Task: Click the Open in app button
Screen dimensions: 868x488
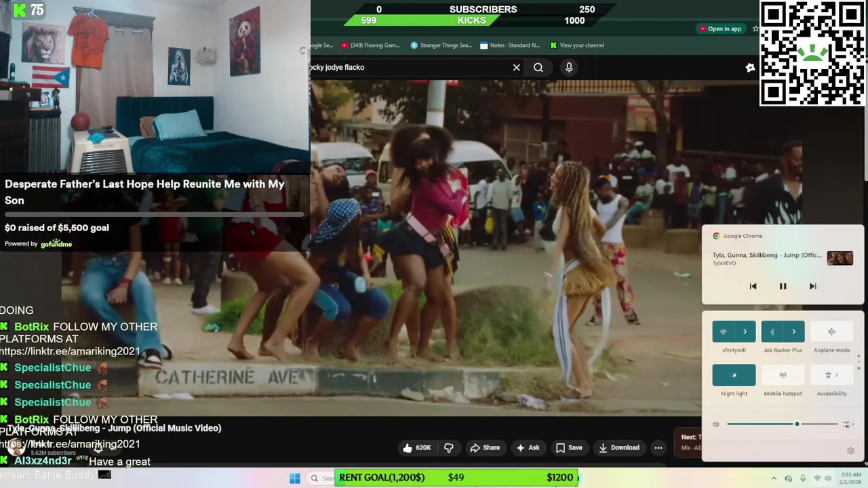Action: [x=719, y=28]
